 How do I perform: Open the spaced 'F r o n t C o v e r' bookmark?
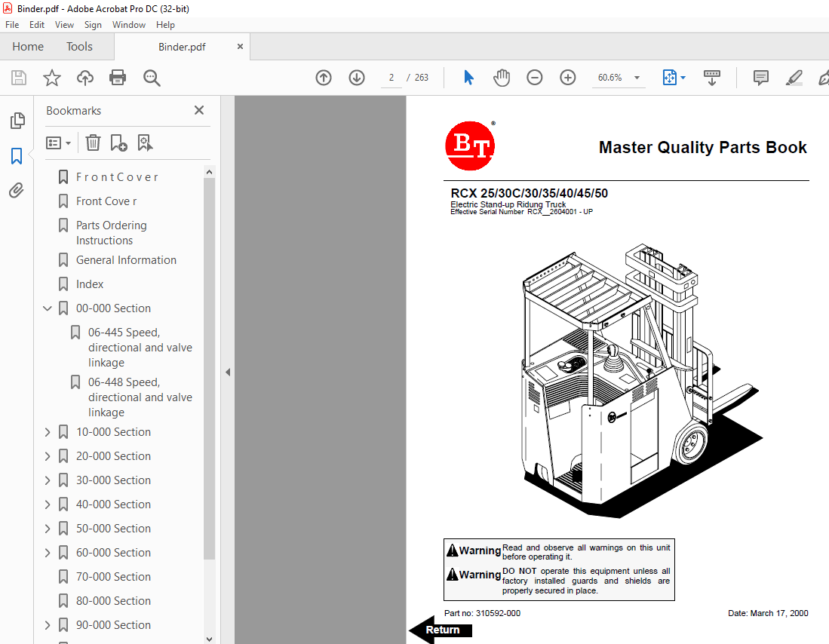[x=117, y=177]
